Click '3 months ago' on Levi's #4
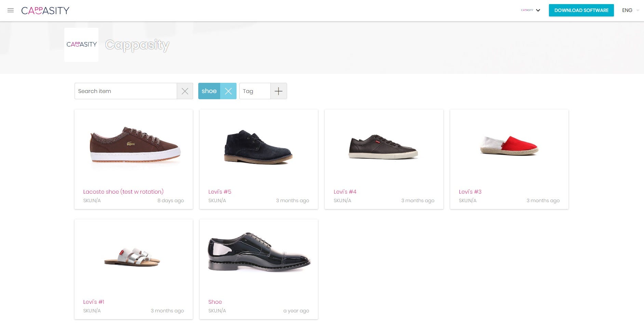644x324 pixels. pos(418,200)
